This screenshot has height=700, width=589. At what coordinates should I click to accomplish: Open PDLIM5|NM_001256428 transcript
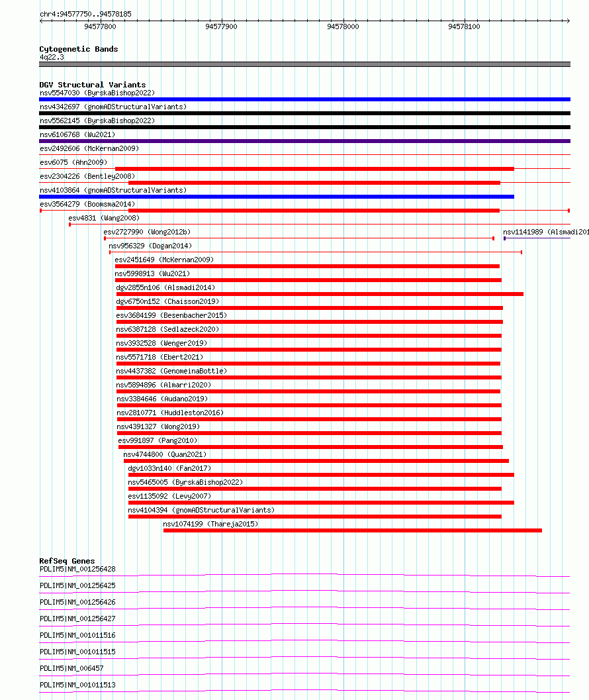[x=77, y=569]
